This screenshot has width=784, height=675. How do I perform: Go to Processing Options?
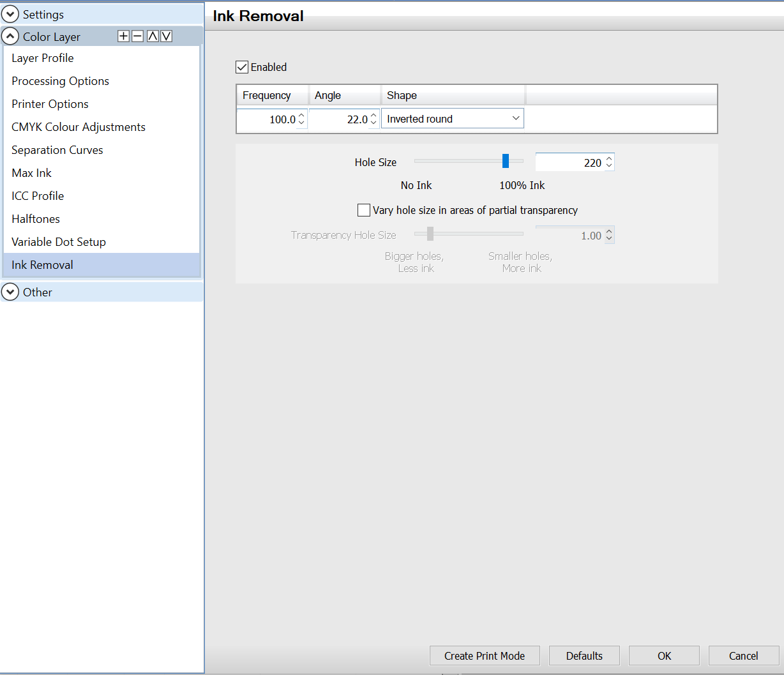[102, 81]
